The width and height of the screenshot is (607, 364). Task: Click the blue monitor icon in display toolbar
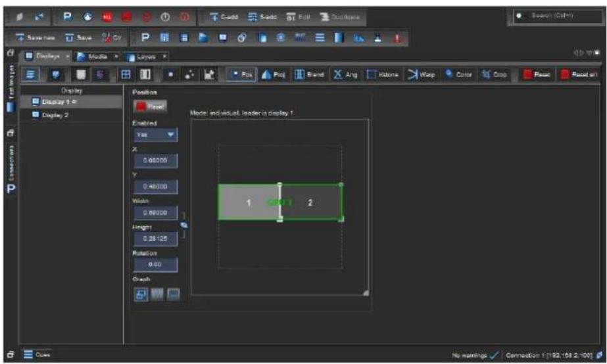pyautogui.click(x=56, y=74)
